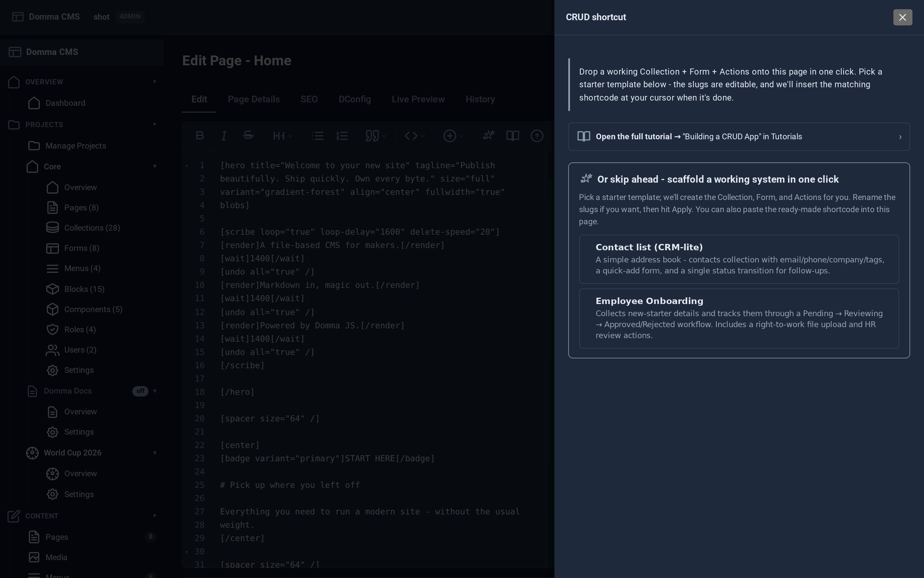This screenshot has width=924, height=578.
Task: Click the CRUD shortcut sparkle toolbar icon
Action: click(x=488, y=135)
